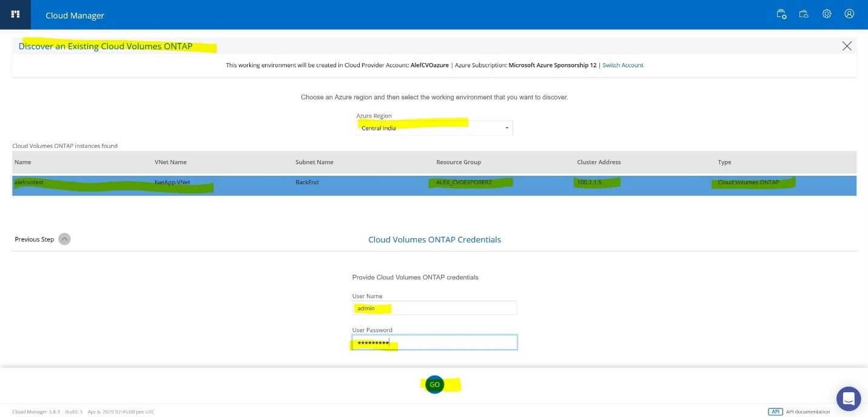Open the user profile icon
868x417 pixels.
tap(849, 14)
